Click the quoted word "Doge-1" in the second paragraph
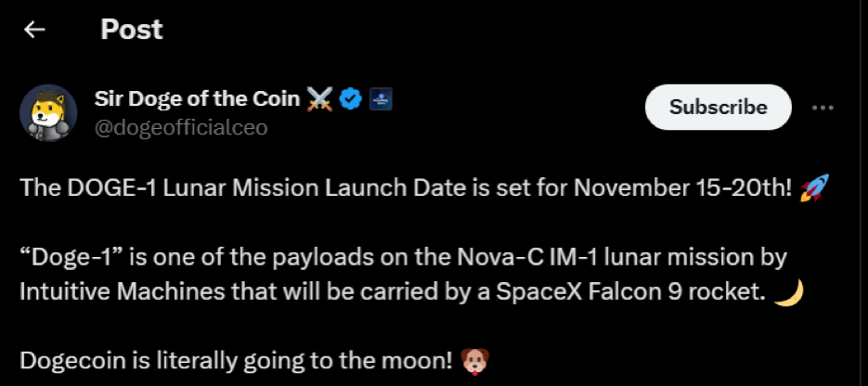This screenshot has height=386, width=868. [66, 256]
